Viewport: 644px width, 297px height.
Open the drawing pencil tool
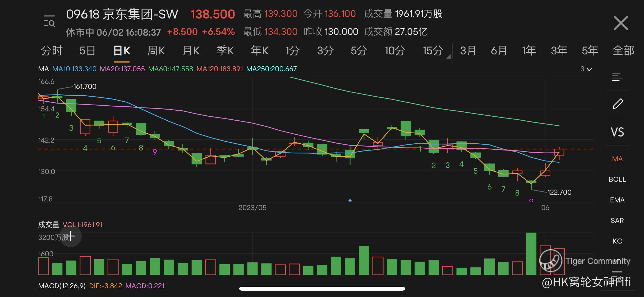618,104
